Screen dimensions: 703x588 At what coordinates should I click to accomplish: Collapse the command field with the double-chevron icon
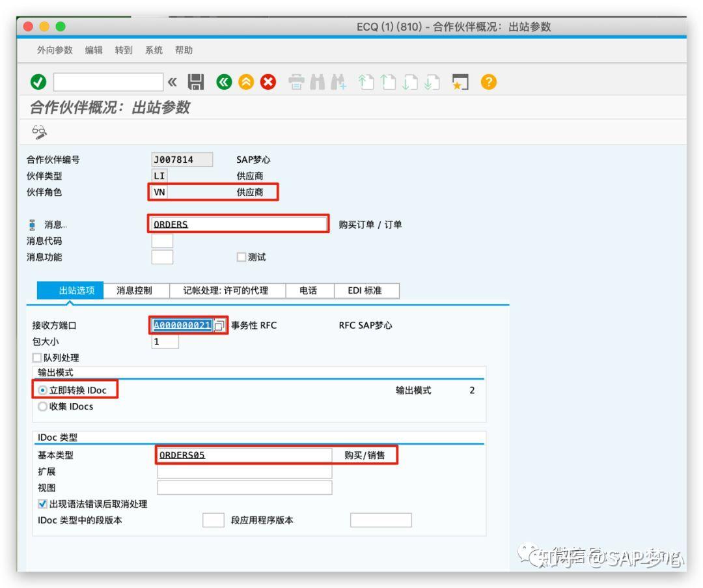point(172,82)
